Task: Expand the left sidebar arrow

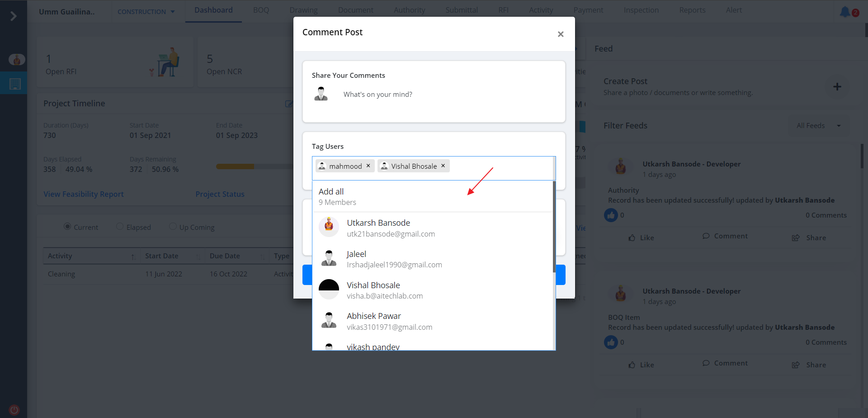Action: tap(14, 16)
